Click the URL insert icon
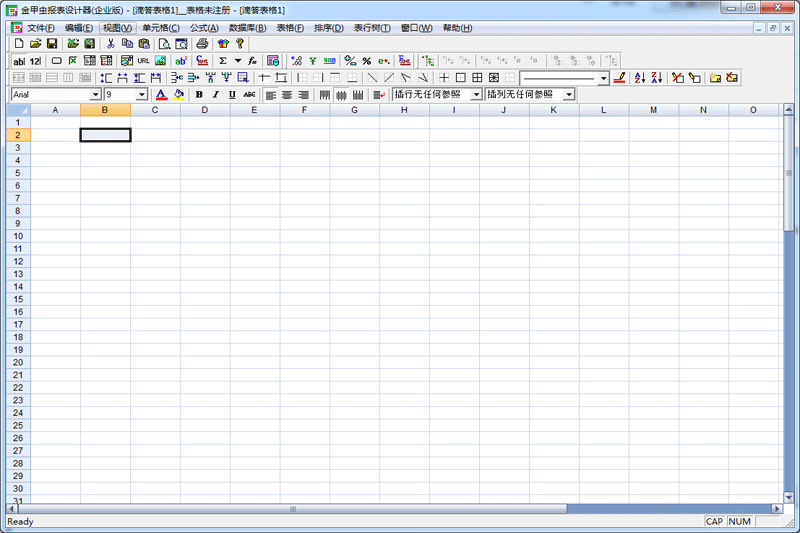This screenshot has height=533, width=800. 143,61
